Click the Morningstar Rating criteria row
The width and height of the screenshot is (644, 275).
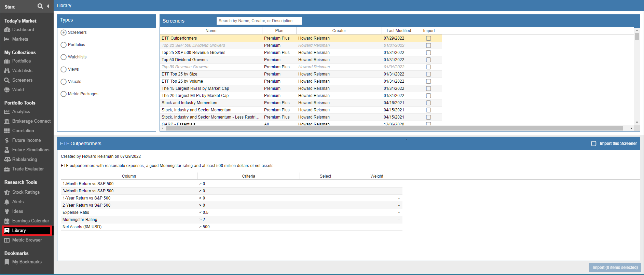coord(231,220)
